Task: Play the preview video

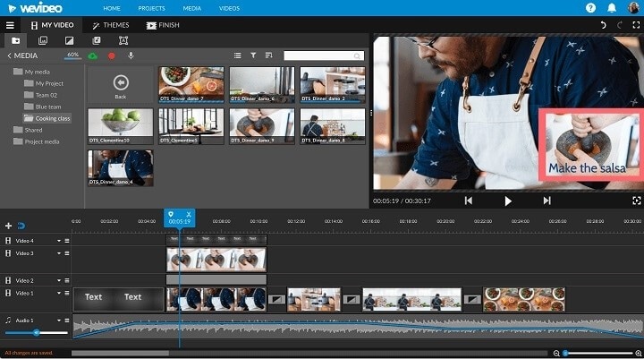Action: 508,201
